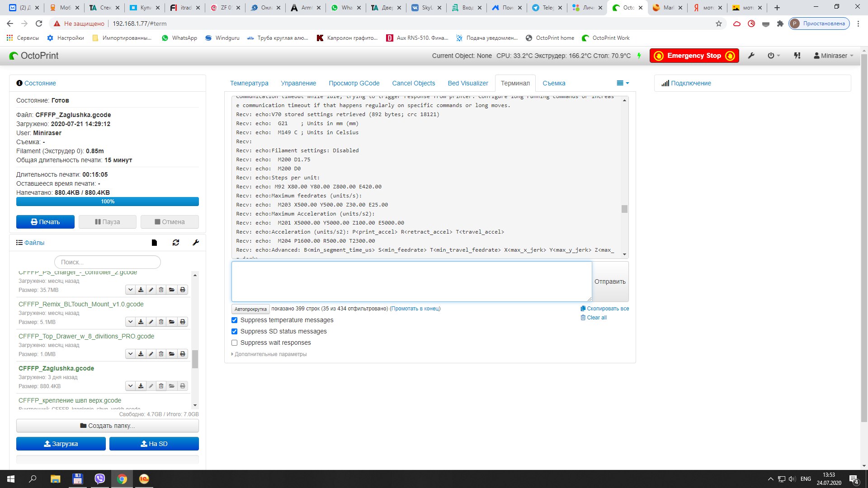Open the Miniraser user menu
This screenshot has height=488, width=868.
point(833,56)
